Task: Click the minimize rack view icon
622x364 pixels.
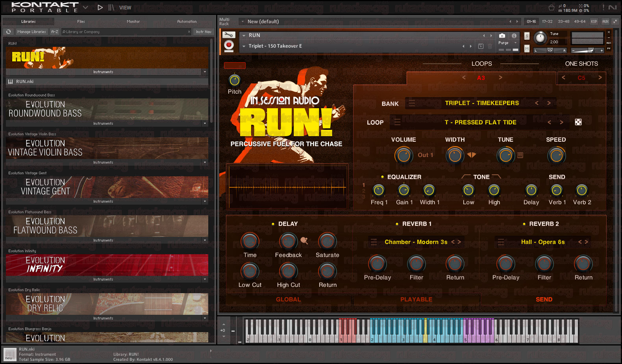Action: [615, 21]
